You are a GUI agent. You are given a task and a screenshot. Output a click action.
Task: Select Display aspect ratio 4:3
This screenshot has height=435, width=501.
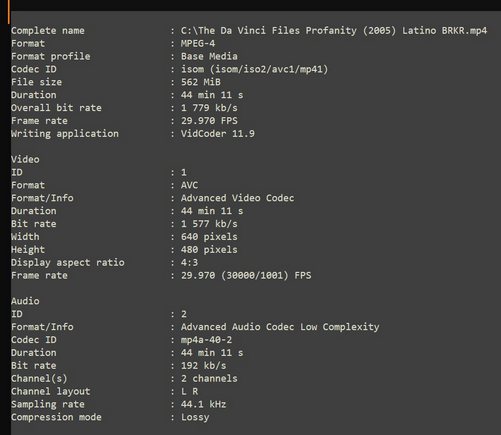coord(189,263)
